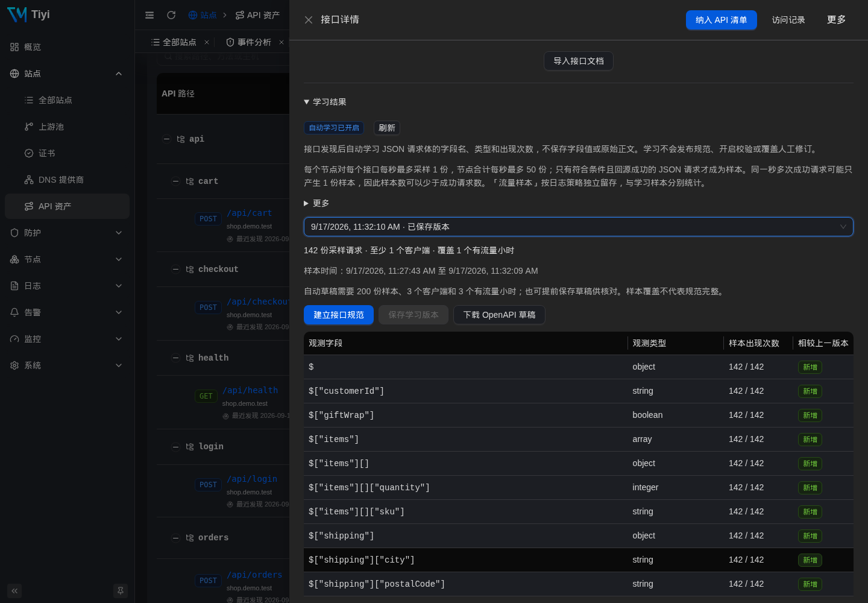868x603 pixels.
Task: Click the 保存学习版本 button
Action: (414, 315)
